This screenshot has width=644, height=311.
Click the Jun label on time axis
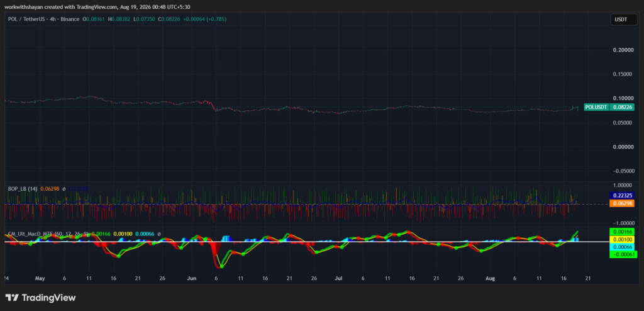coord(191,278)
